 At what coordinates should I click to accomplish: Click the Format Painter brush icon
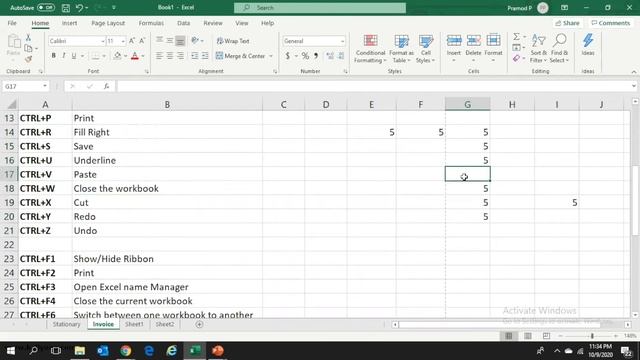click(28, 60)
